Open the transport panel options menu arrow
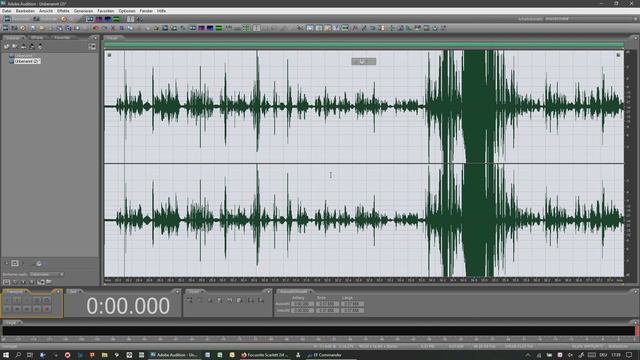 click(x=58, y=292)
